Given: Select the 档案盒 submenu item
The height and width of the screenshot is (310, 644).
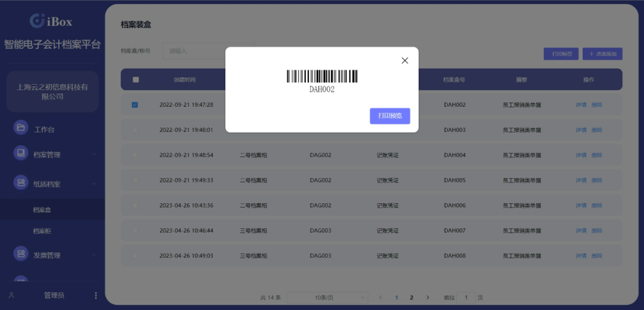Looking at the screenshot, I should [x=52, y=210].
